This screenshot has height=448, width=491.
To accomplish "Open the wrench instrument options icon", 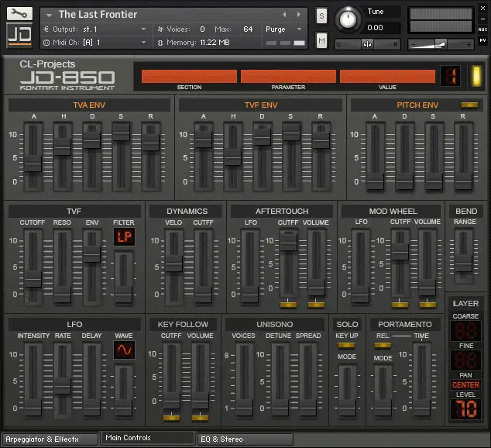I will (19, 13).
